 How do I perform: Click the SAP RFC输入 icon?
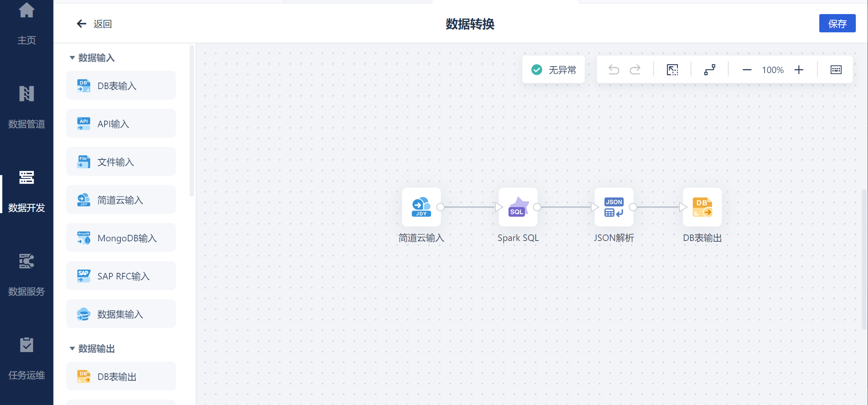[x=84, y=276]
